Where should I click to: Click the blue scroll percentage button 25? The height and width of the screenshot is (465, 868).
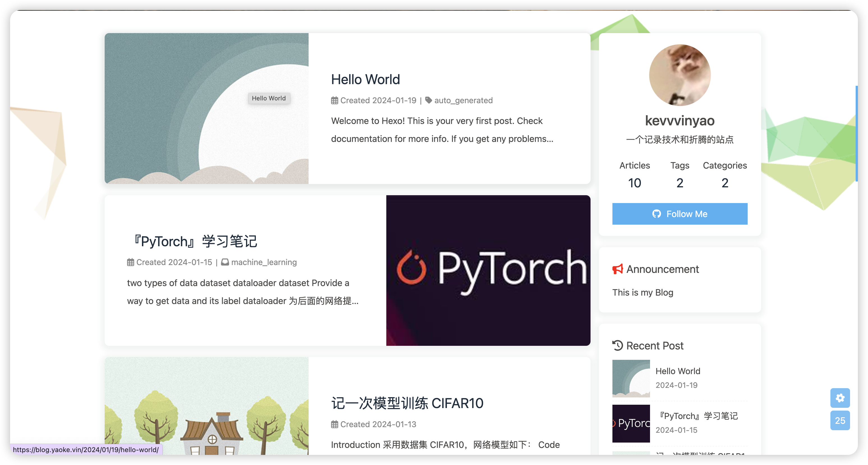click(x=840, y=420)
